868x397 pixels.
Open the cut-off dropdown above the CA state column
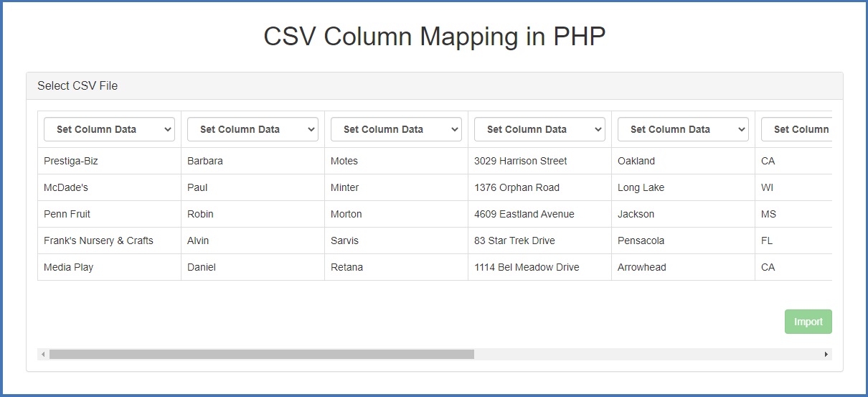coord(796,129)
